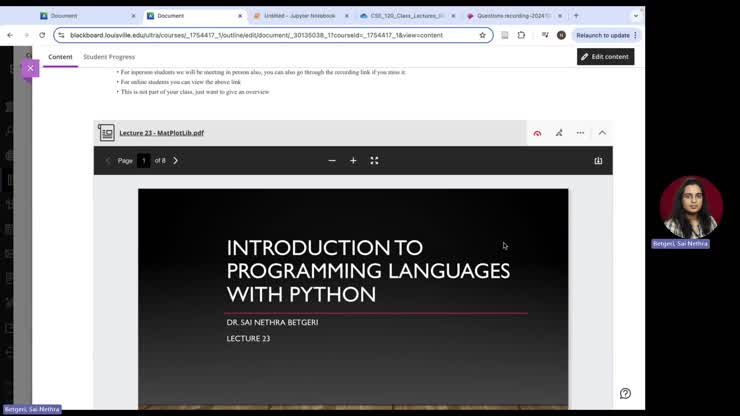
Task: Open browser extensions puzzle icon
Action: tap(521, 35)
